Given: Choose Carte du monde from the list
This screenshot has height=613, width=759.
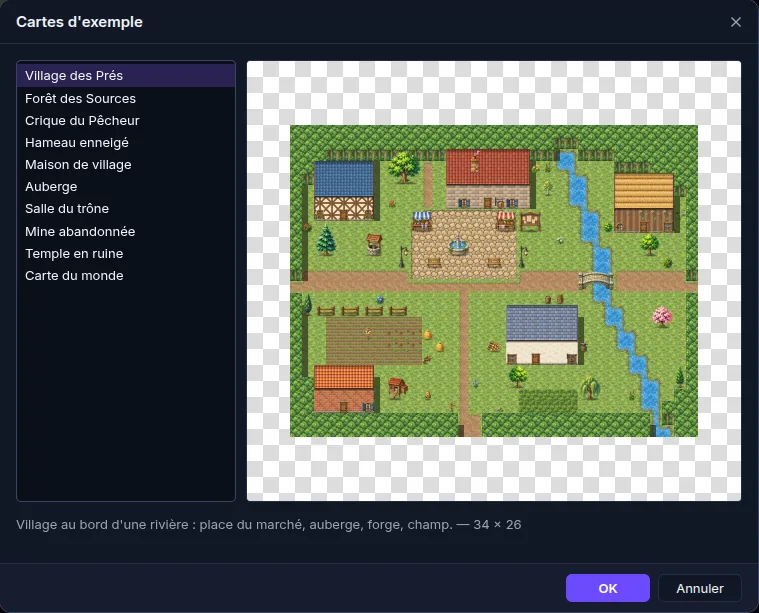Looking at the screenshot, I should coord(126,276).
